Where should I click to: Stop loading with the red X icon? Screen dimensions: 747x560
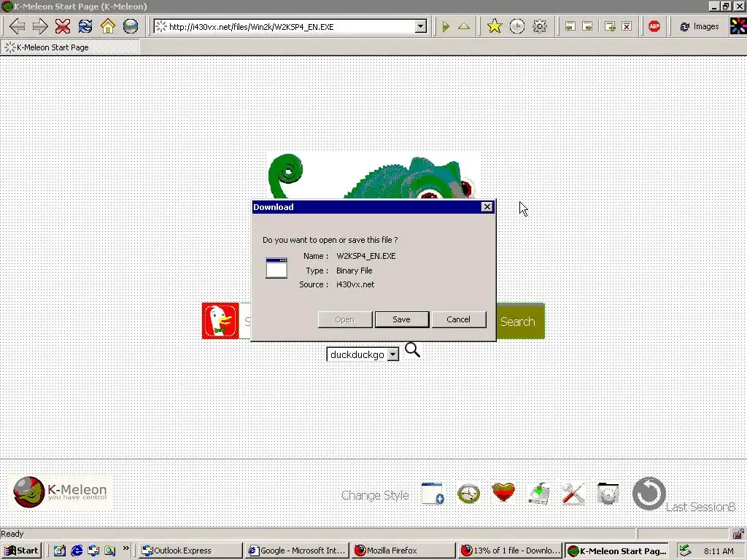(63, 26)
